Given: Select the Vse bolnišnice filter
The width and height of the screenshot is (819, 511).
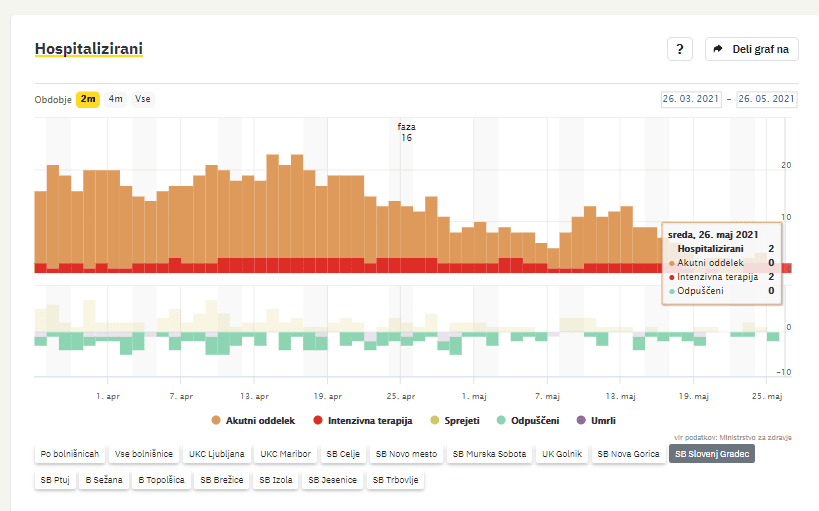Looking at the screenshot, I should [x=143, y=454].
